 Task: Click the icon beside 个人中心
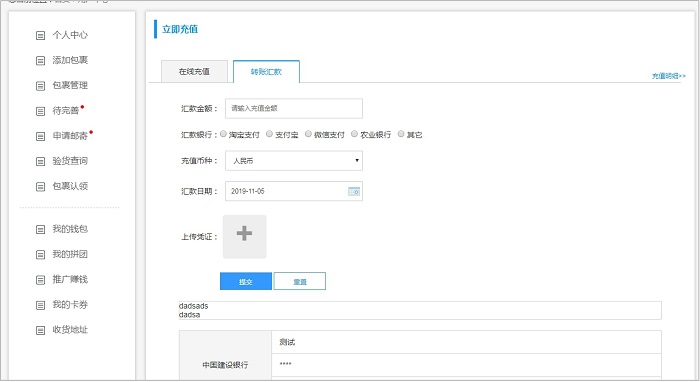tap(40, 35)
